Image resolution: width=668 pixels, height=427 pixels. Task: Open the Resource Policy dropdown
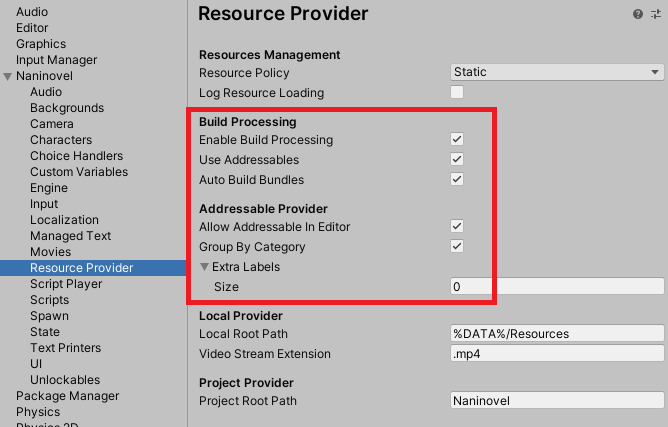(x=557, y=73)
